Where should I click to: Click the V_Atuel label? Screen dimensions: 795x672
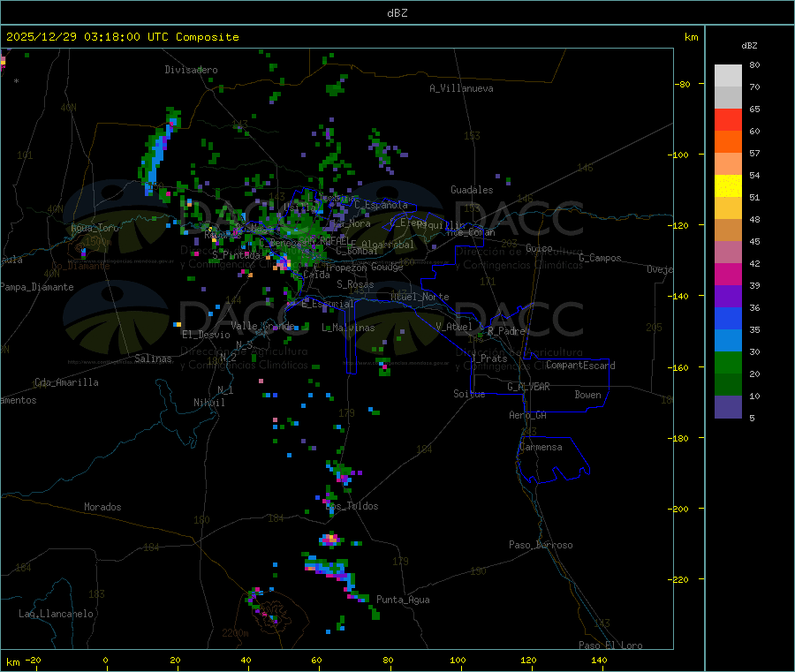(x=454, y=327)
